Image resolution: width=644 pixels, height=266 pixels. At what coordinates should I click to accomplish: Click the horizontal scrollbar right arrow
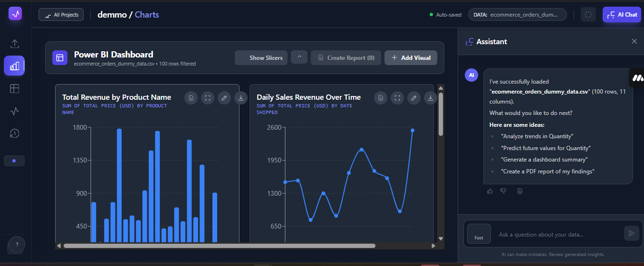pyautogui.click(x=433, y=246)
